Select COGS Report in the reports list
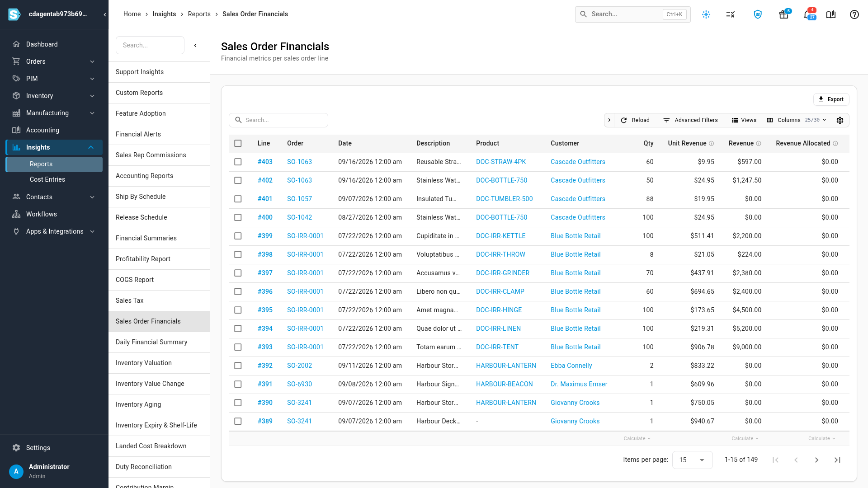 coord(159,280)
